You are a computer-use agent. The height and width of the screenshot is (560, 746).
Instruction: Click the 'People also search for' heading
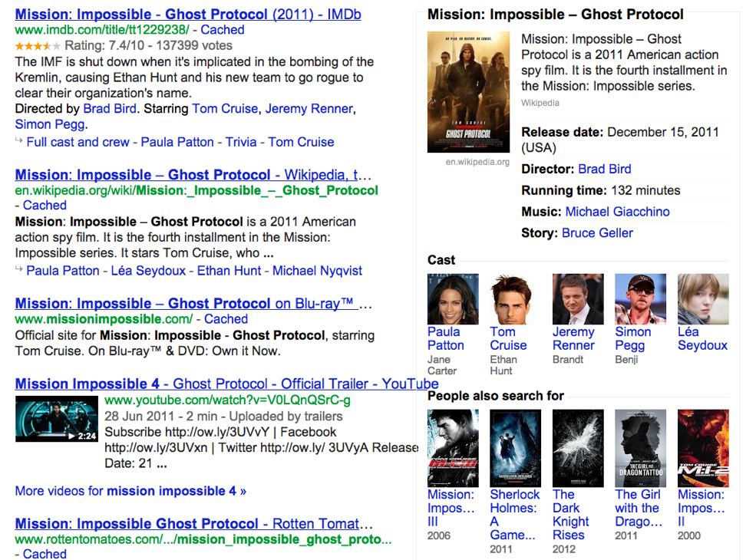click(x=496, y=396)
